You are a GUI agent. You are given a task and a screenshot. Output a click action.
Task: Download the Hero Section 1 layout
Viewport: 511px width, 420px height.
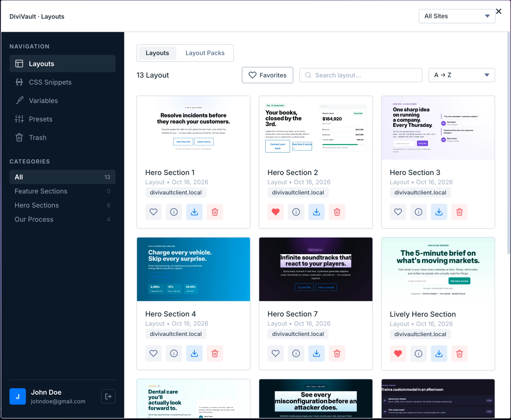(194, 212)
